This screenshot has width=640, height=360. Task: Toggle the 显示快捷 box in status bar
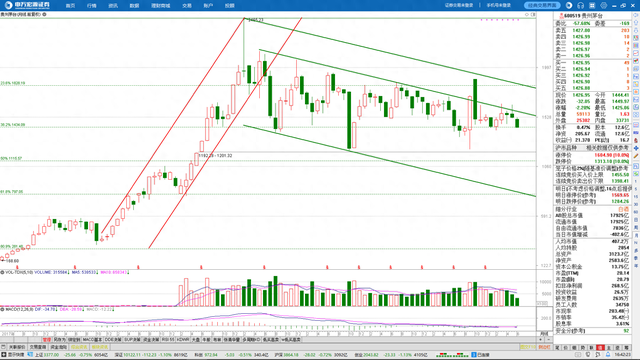[13, 355]
